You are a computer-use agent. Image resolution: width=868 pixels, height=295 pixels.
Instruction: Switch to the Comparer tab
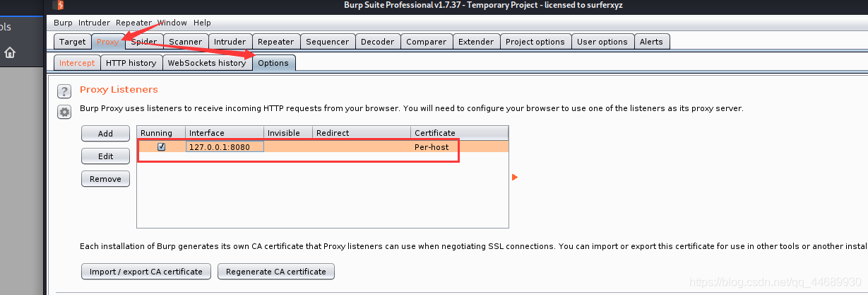click(427, 42)
